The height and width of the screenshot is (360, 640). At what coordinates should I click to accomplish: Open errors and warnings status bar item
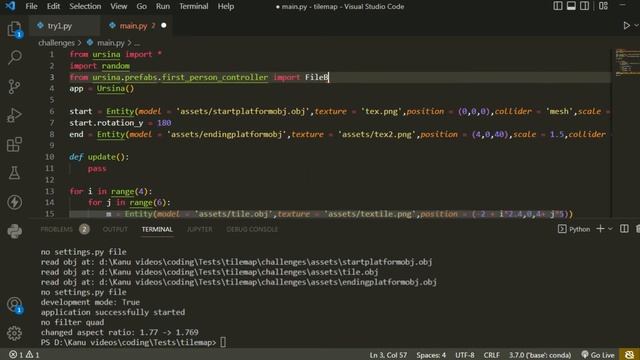(24, 355)
